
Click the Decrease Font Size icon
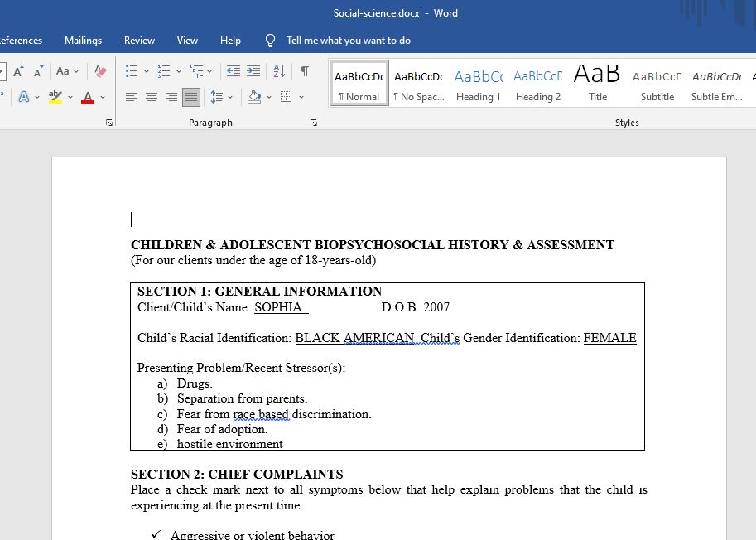[x=39, y=71]
